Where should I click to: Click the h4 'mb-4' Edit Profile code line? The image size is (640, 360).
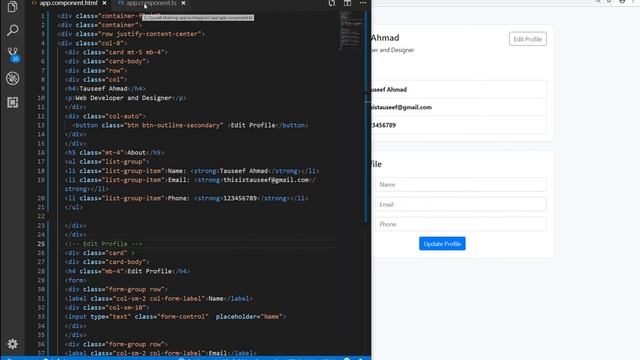pos(127,271)
